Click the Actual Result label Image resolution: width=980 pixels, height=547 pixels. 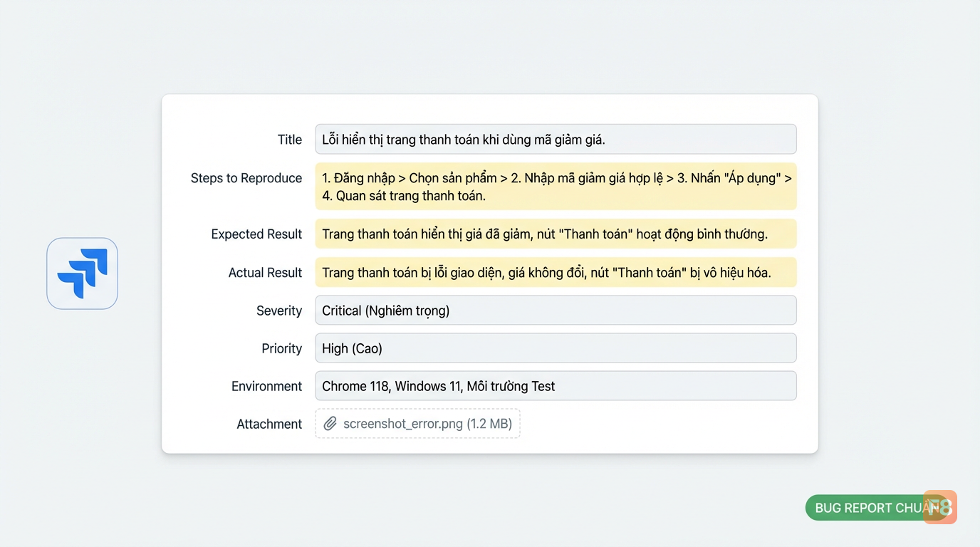(x=265, y=273)
